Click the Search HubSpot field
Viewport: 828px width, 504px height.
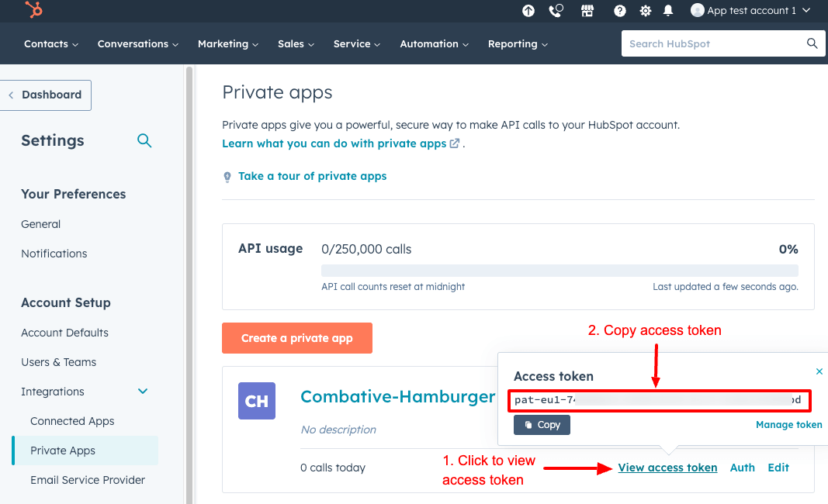point(723,43)
